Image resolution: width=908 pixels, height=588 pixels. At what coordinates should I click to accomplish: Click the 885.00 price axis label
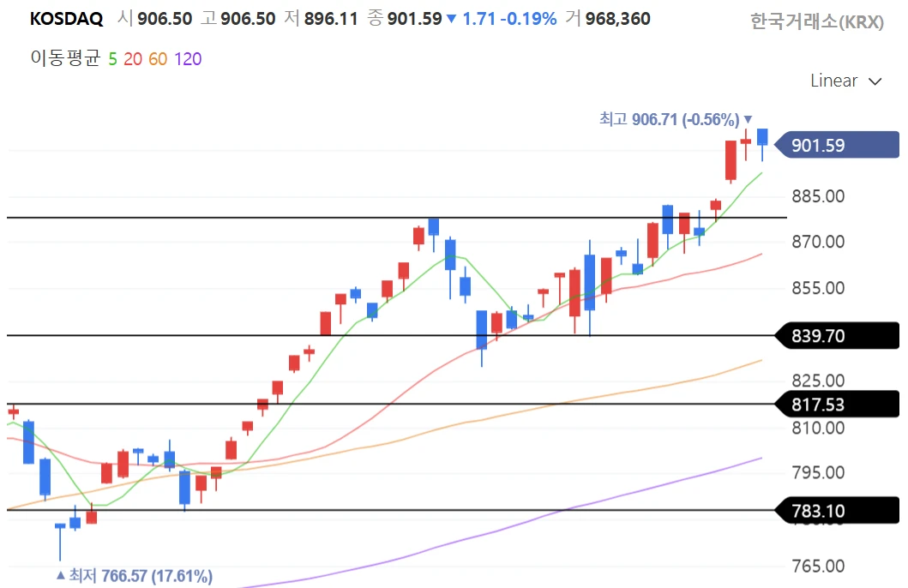(x=818, y=196)
